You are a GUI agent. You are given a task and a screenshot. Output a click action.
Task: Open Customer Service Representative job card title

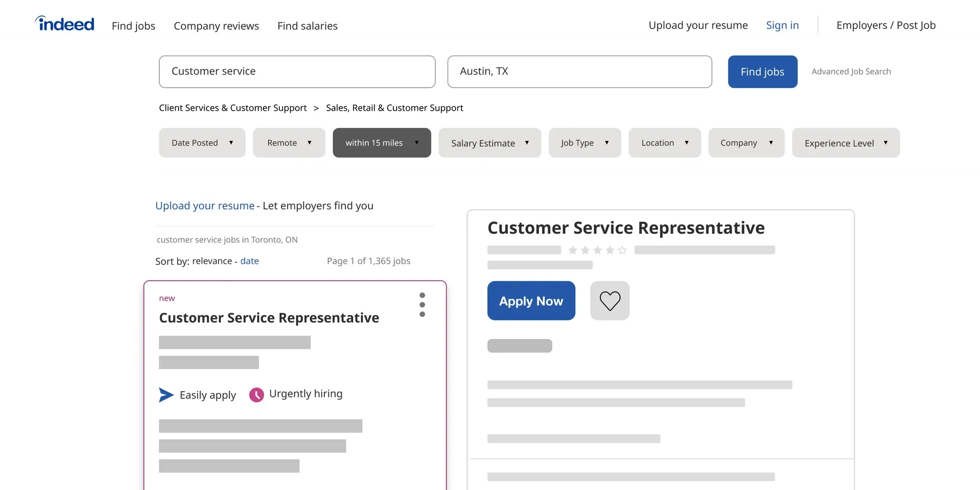tap(269, 317)
